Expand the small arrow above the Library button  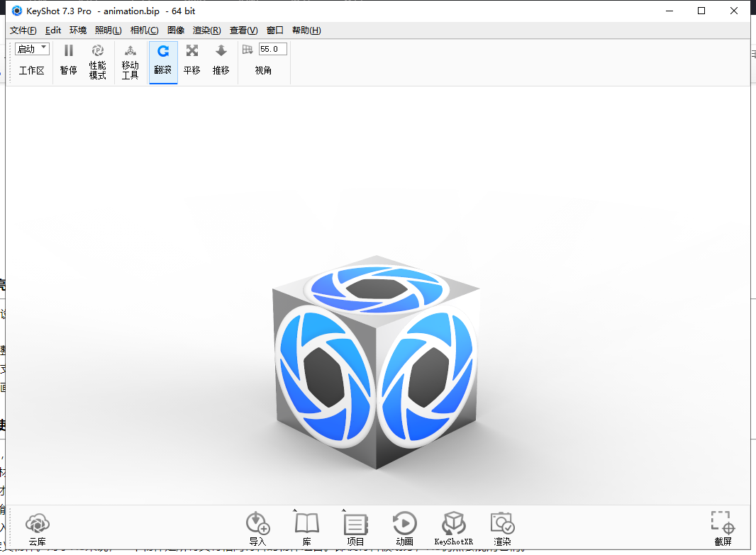coord(295,510)
